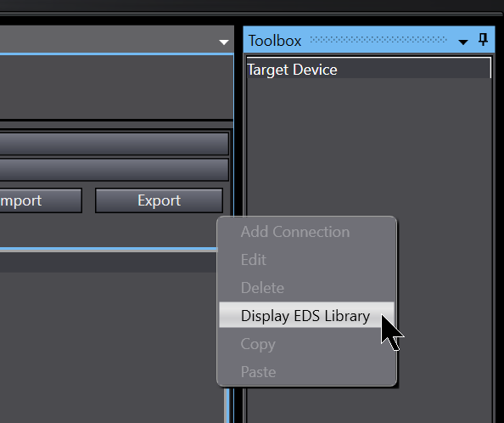Click the Toolbox title bar

click(369, 40)
